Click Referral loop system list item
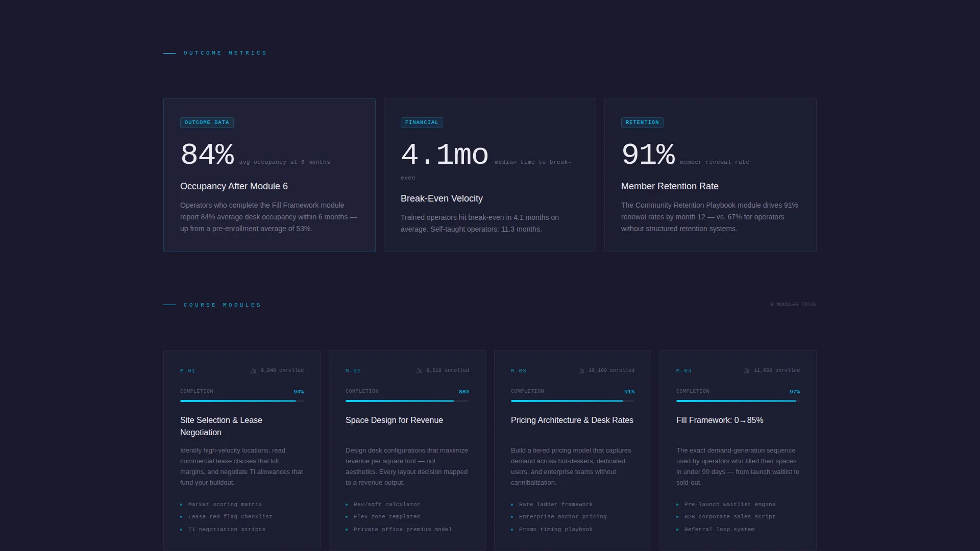The height and width of the screenshot is (551, 980). (x=719, y=530)
